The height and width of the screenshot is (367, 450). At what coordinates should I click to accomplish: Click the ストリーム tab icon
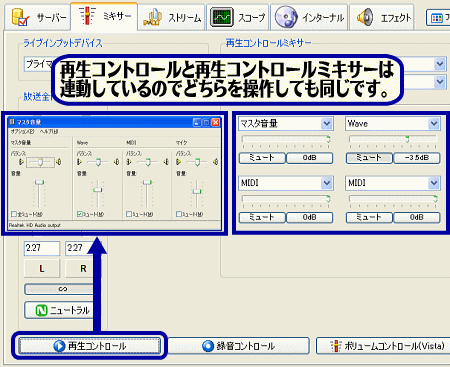pyautogui.click(x=152, y=17)
